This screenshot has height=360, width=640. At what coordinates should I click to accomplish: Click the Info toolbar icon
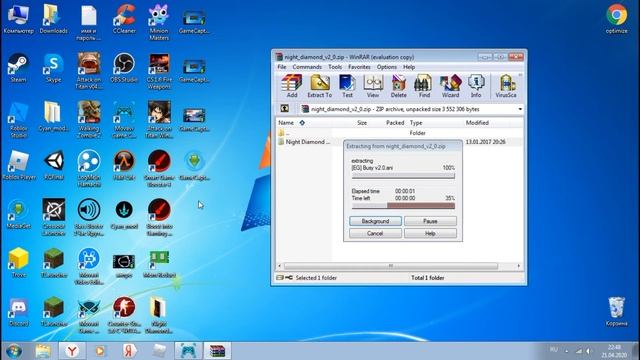point(476,86)
